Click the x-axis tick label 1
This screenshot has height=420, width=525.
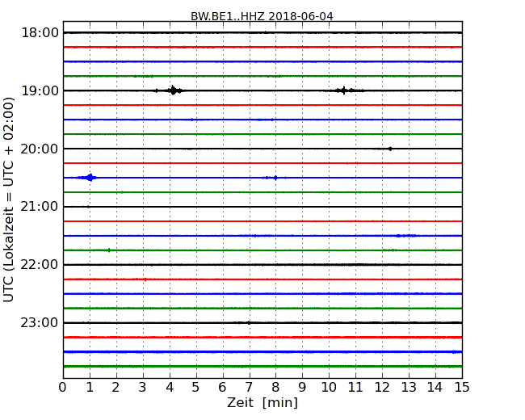[x=90, y=388]
